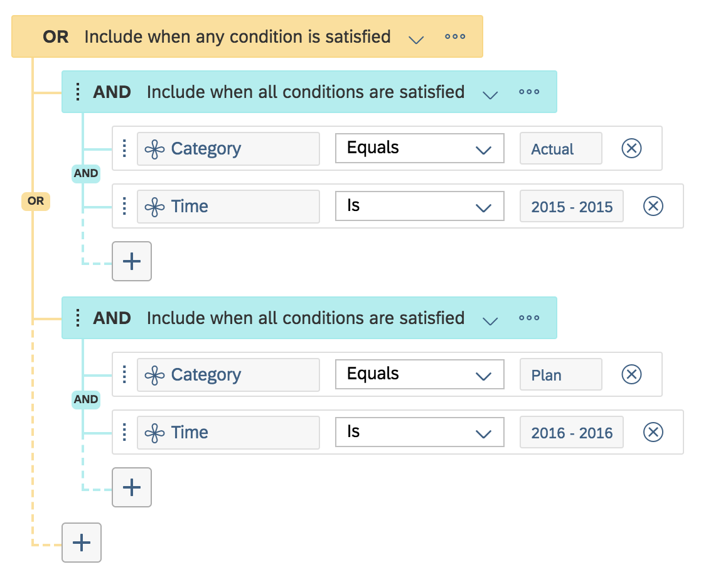The height and width of the screenshot is (579, 728).
Task: Expand the first AND group type dropdown
Action: point(490,94)
